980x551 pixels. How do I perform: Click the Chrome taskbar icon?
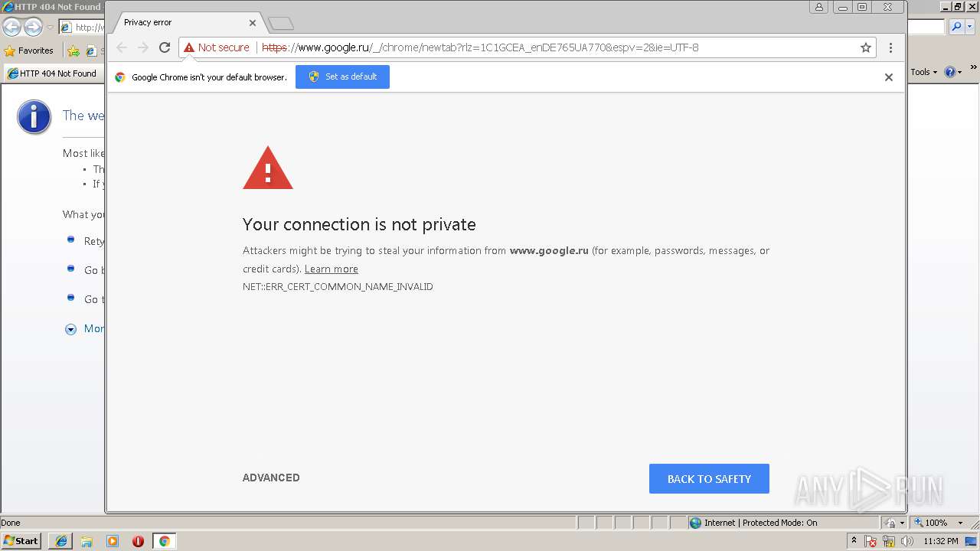point(164,541)
